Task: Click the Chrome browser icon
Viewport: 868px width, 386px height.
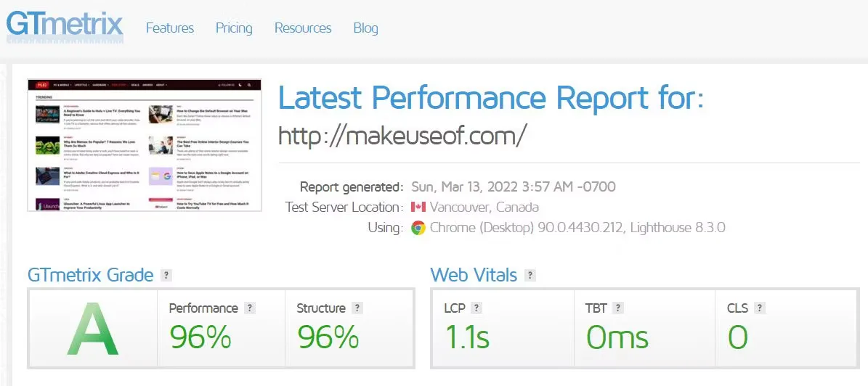Action: [x=418, y=228]
